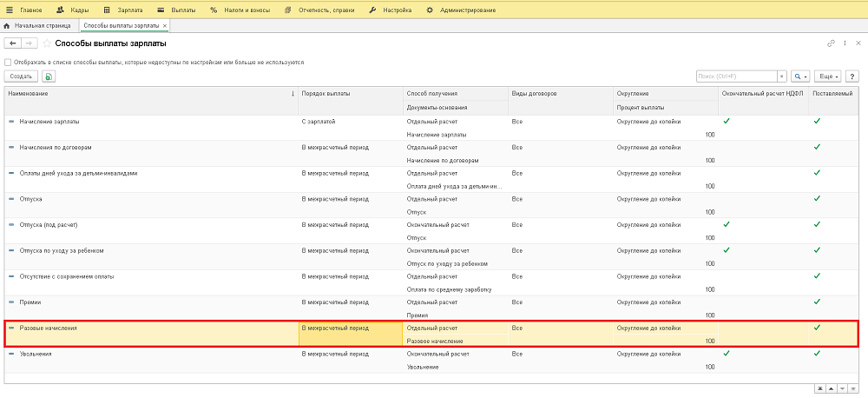Image resolution: width=868 pixels, height=398 pixels.
Task: Click the back navigation arrow
Action: [12, 43]
